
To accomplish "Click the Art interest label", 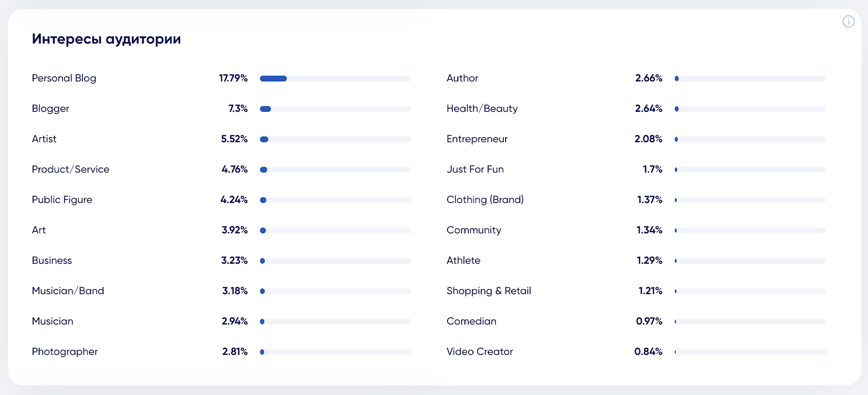I will pyautogui.click(x=39, y=230).
